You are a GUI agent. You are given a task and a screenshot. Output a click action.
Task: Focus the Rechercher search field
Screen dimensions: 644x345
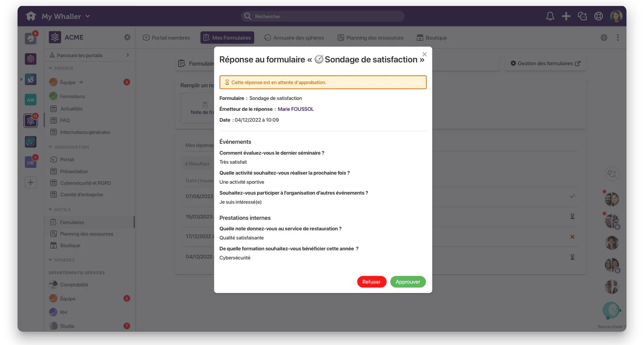tap(322, 16)
